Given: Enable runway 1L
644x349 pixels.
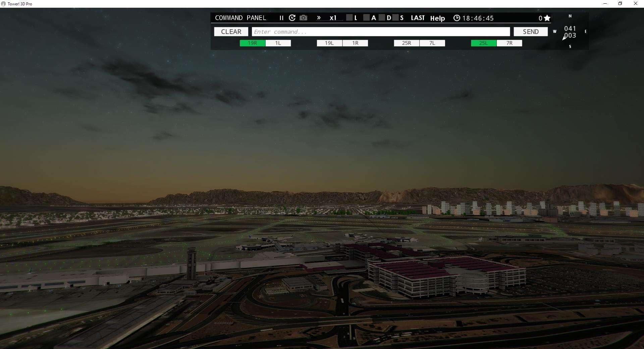Looking at the screenshot, I should click(x=278, y=43).
